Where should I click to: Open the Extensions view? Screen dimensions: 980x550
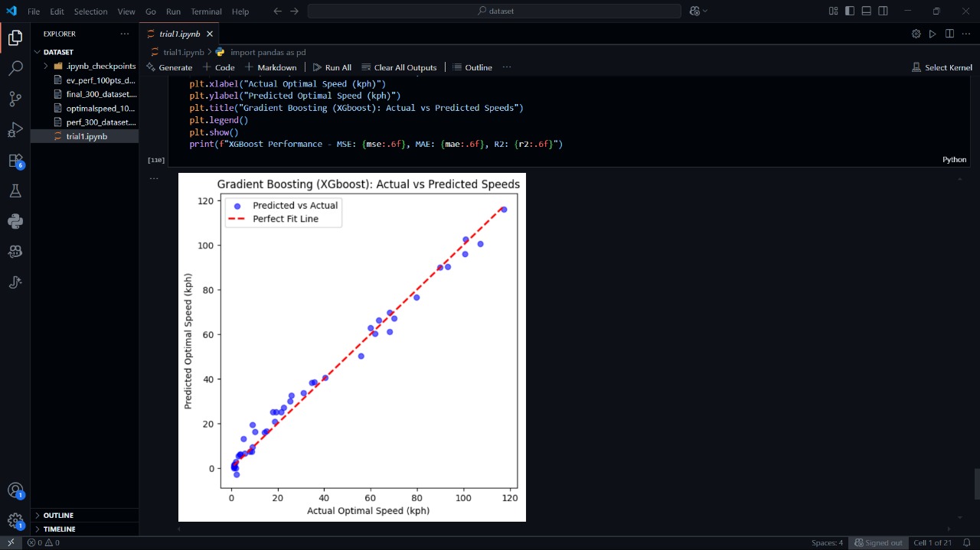click(x=15, y=161)
